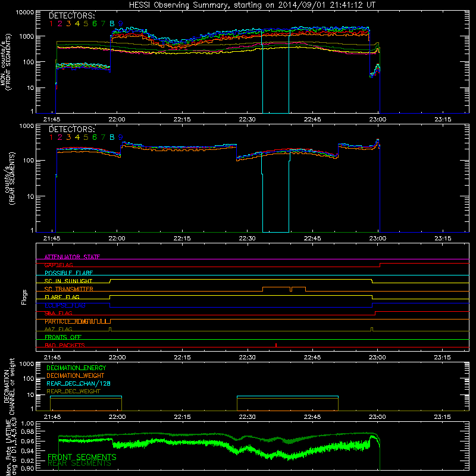Select detector 9 in rear segments legend
This screenshot has height=476, width=476.
click(x=121, y=137)
